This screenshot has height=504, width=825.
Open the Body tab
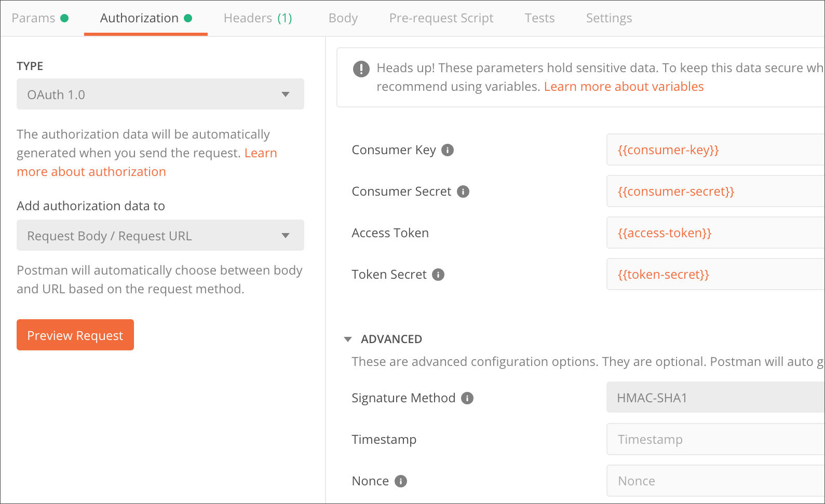pyautogui.click(x=343, y=18)
